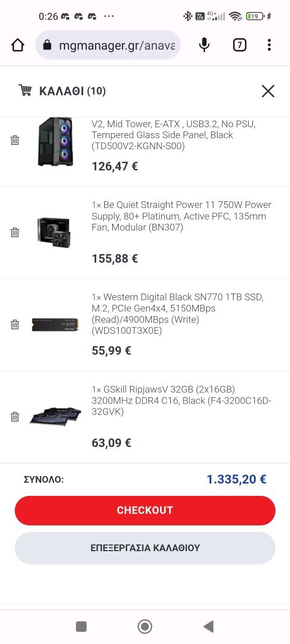Go to browser home page

[x=18, y=45]
